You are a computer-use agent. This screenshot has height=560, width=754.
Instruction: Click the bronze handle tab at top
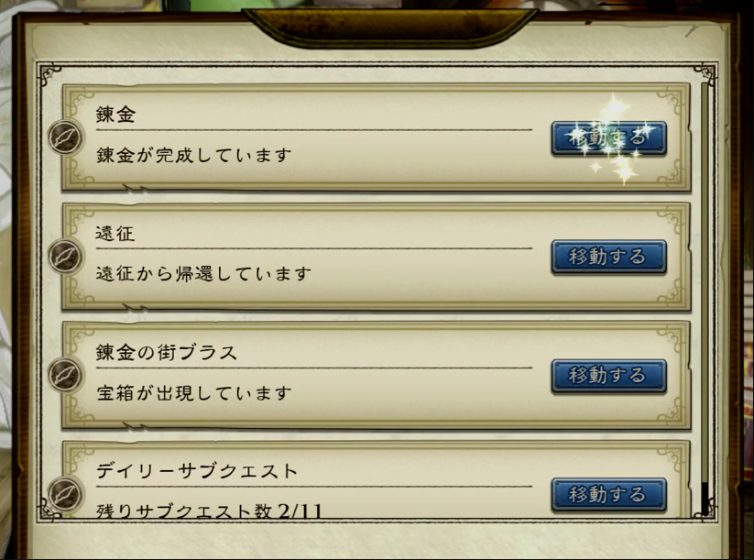click(389, 27)
